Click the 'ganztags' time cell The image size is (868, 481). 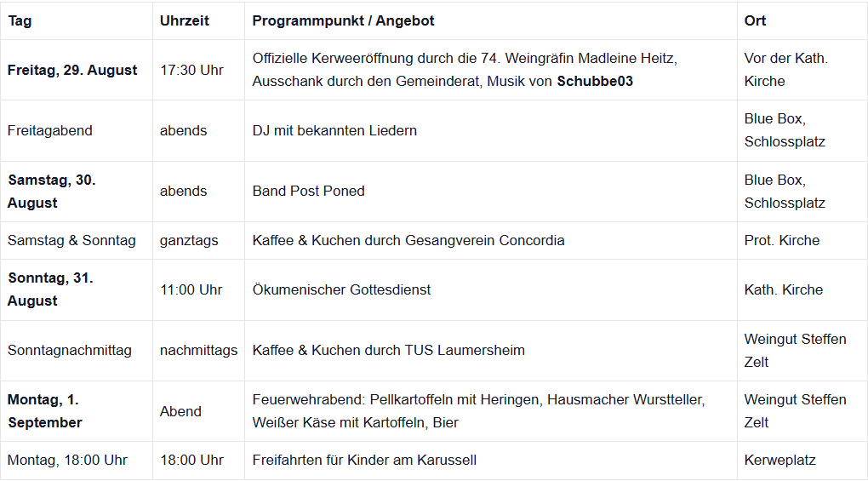(x=189, y=240)
